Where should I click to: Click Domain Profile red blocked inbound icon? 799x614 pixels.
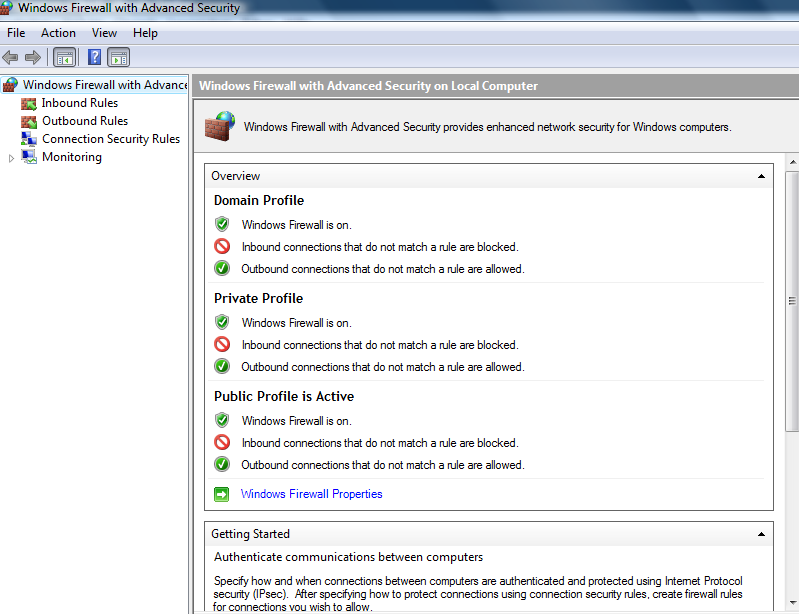[x=222, y=246]
